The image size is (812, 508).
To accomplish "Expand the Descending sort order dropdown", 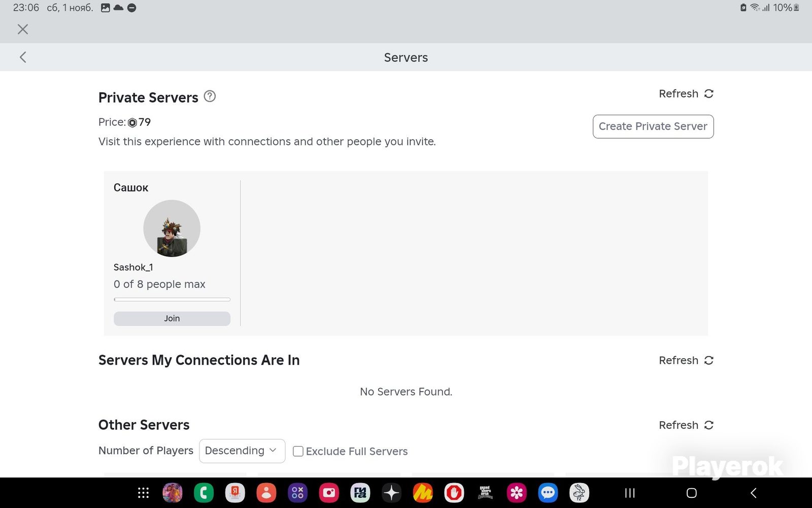I will tap(242, 451).
